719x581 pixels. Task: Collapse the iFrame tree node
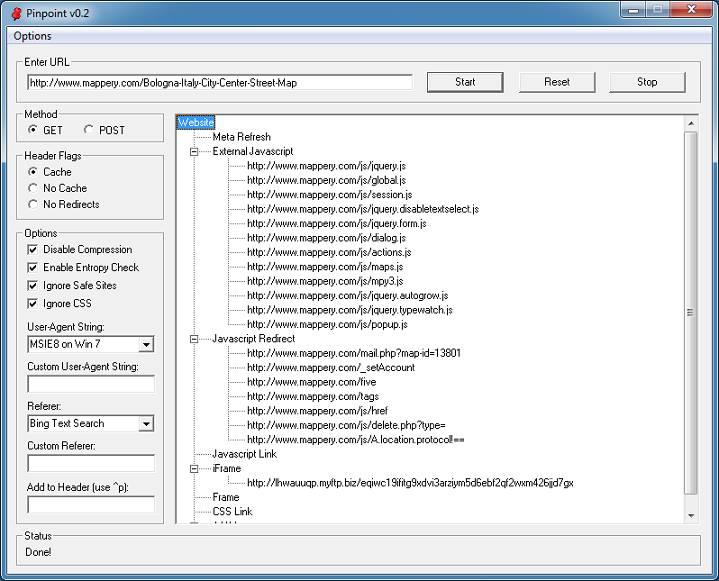coord(194,468)
